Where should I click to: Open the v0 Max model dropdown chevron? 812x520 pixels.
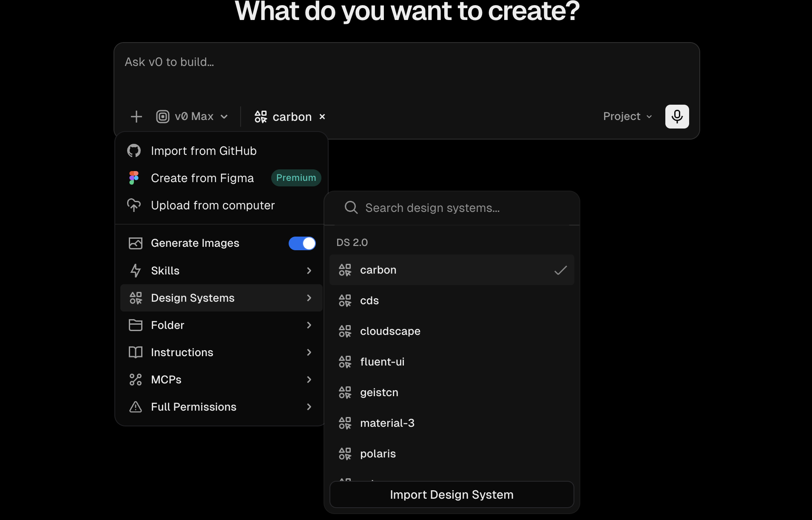click(224, 117)
